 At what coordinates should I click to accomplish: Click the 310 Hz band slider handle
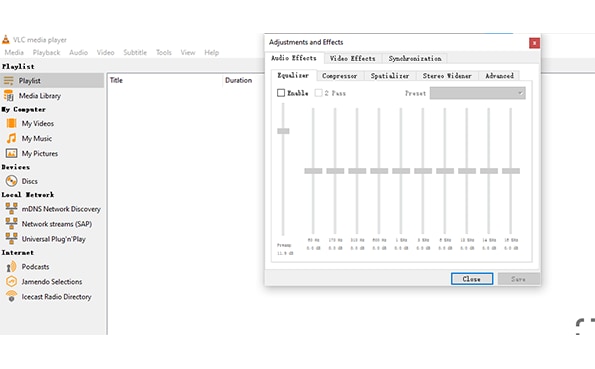(x=357, y=171)
